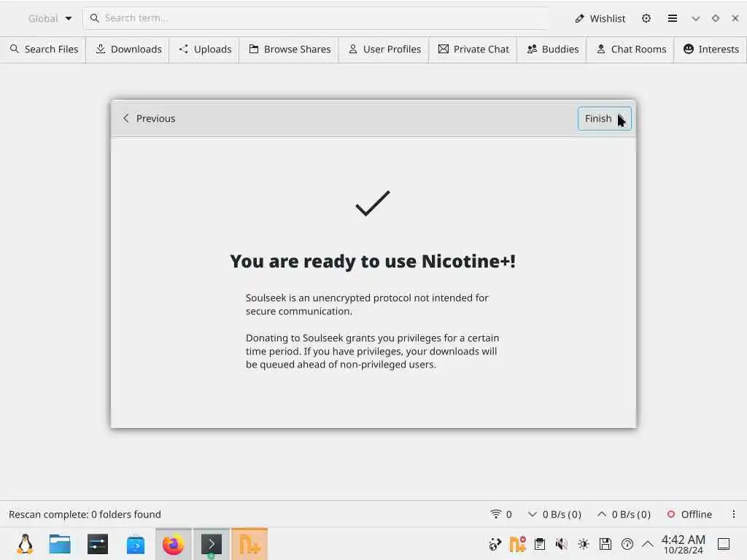Open the Chat Rooms tab
Screen dimensions: 747x560
pyautogui.click(x=631, y=49)
